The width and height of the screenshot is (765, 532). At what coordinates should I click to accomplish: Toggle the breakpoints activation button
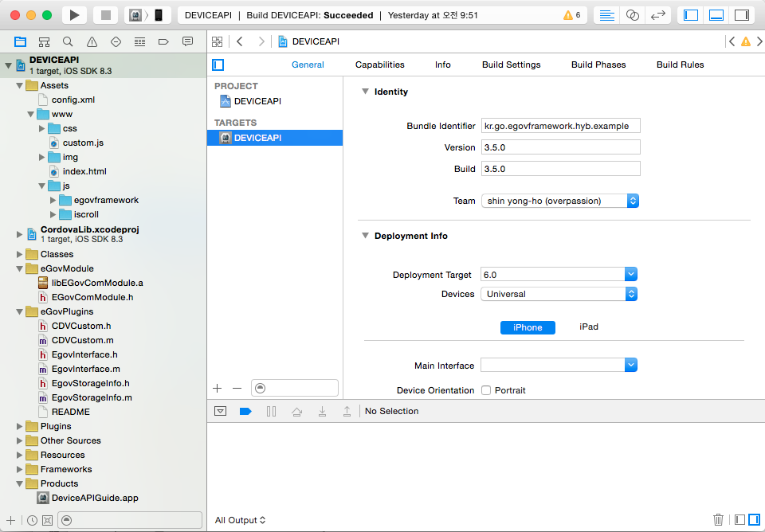pyautogui.click(x=245, y=411)
